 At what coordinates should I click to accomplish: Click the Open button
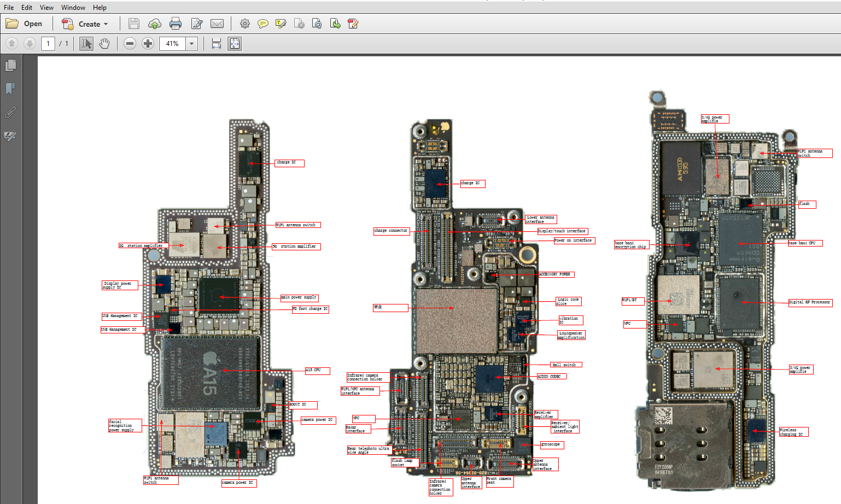24,24
